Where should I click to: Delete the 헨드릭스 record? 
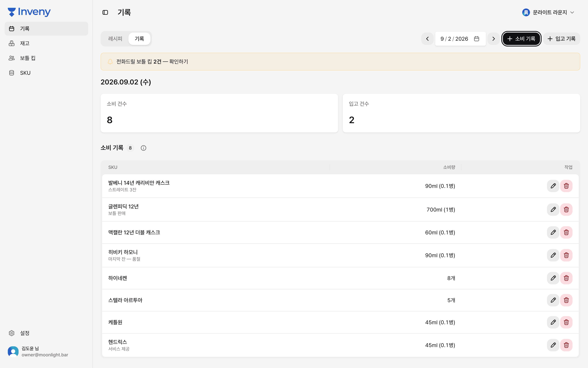[566, 345]
